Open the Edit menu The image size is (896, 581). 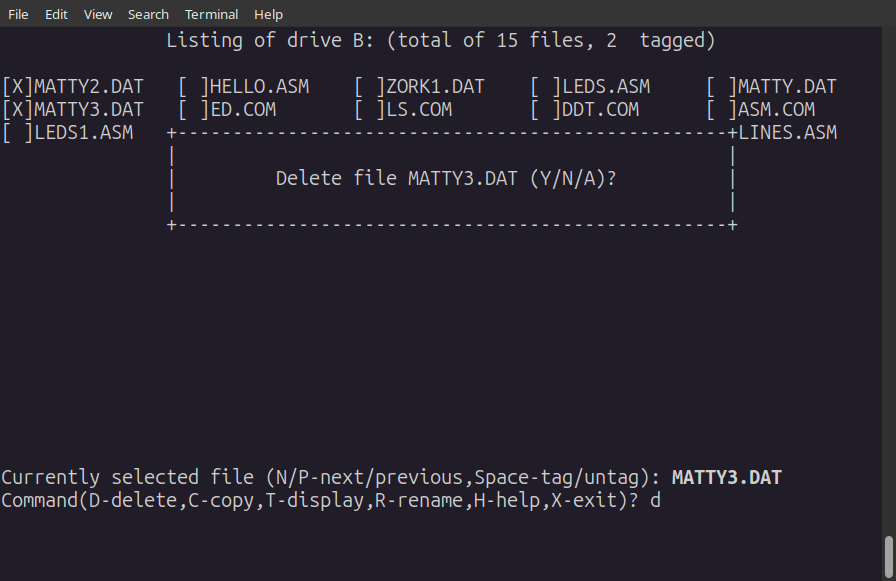click(56, 14)
